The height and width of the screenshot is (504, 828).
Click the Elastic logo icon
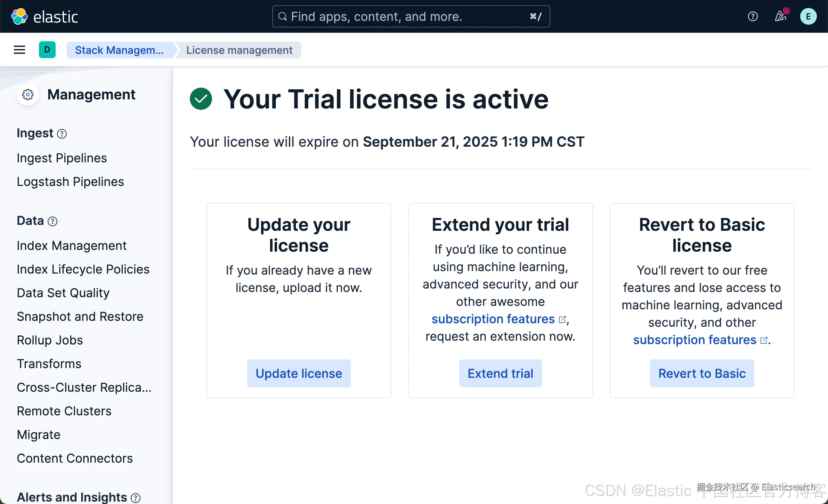coord(19,16)
